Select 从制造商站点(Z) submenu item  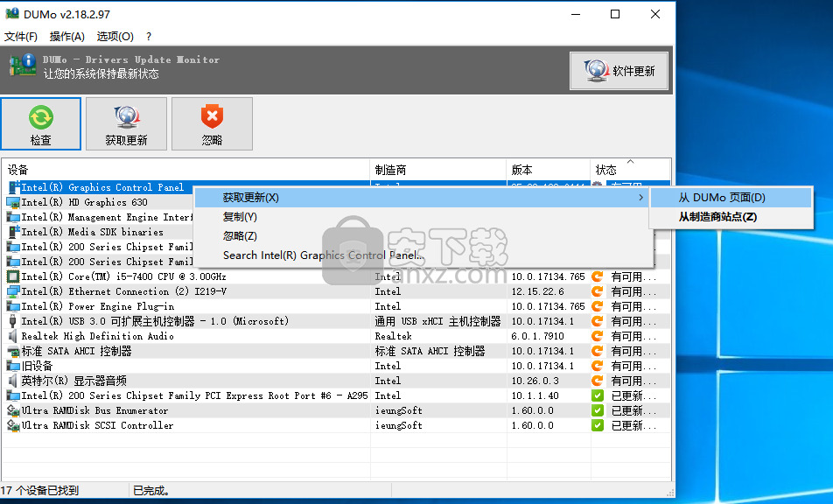731,217
